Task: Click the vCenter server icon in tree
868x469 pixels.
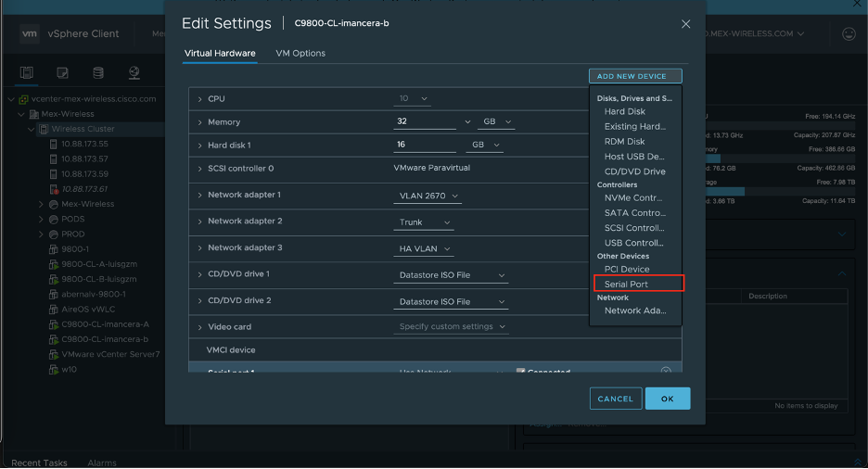Action: pos(24,99)
